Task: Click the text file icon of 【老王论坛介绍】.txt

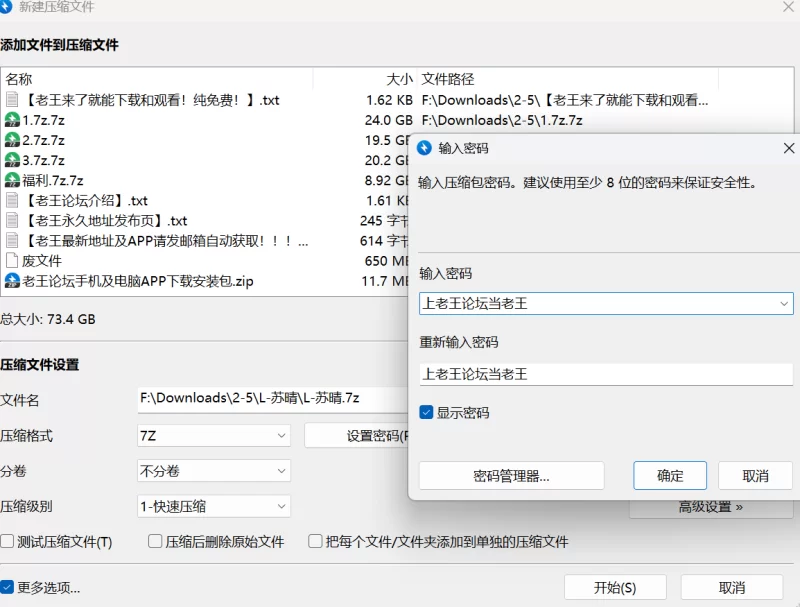Action: (12, 200)
